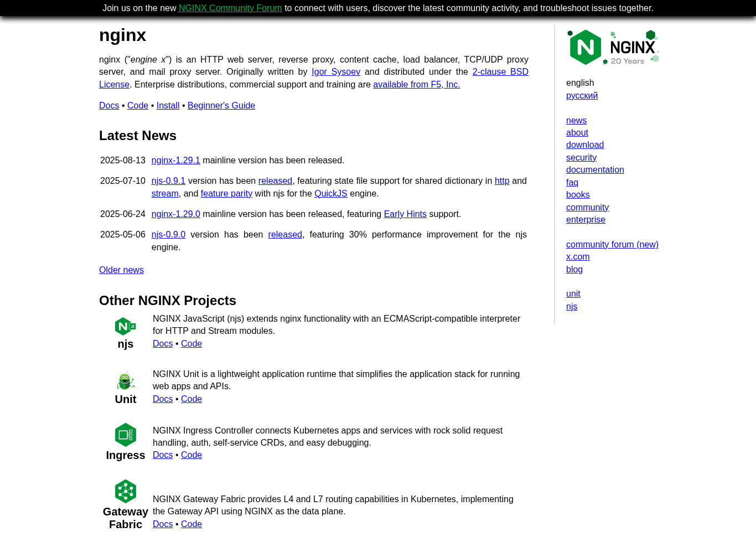Click the Unit project mascot icon
The image size is (756, 547).
click(x=126, y=381)
